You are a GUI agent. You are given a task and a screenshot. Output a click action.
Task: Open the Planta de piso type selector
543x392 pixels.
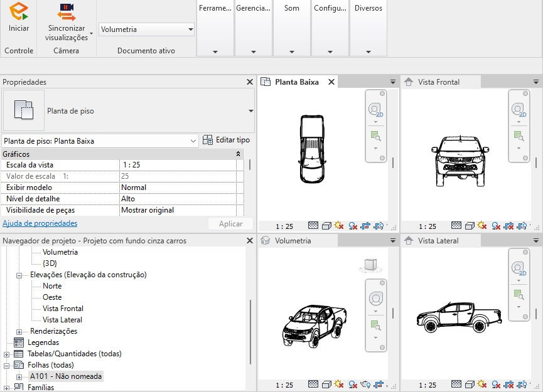point(128,111)
